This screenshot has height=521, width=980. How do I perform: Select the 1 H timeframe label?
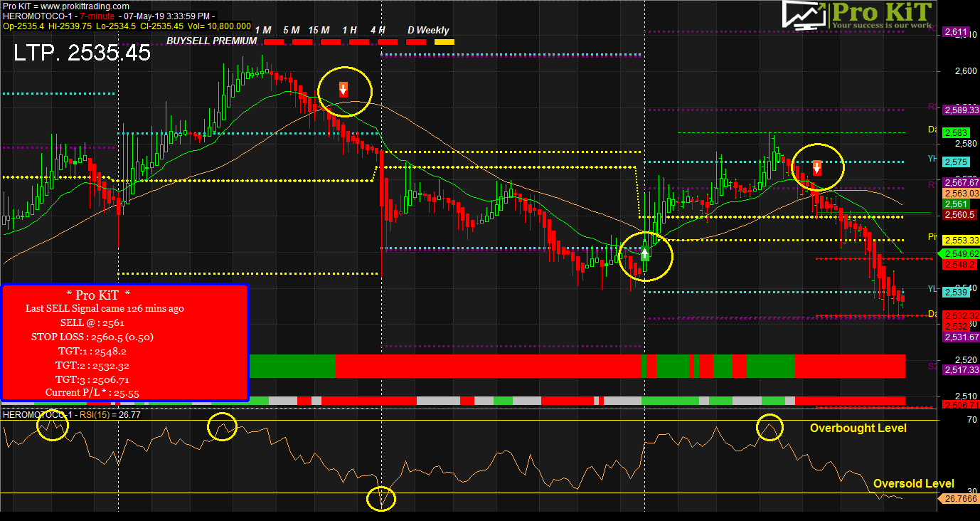[349, 30]
